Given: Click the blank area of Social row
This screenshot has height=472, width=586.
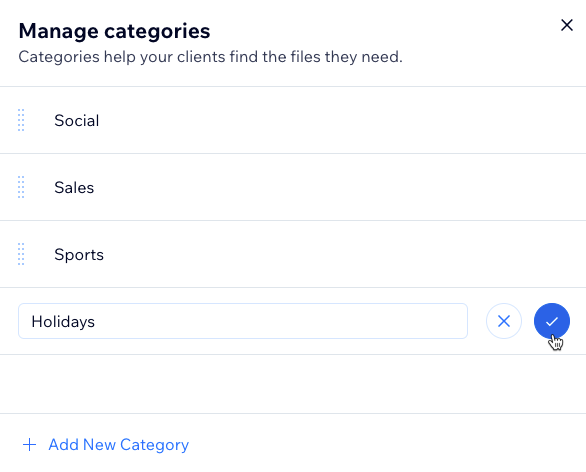Looking at the screenshot, I should click(x=336, y=120).
